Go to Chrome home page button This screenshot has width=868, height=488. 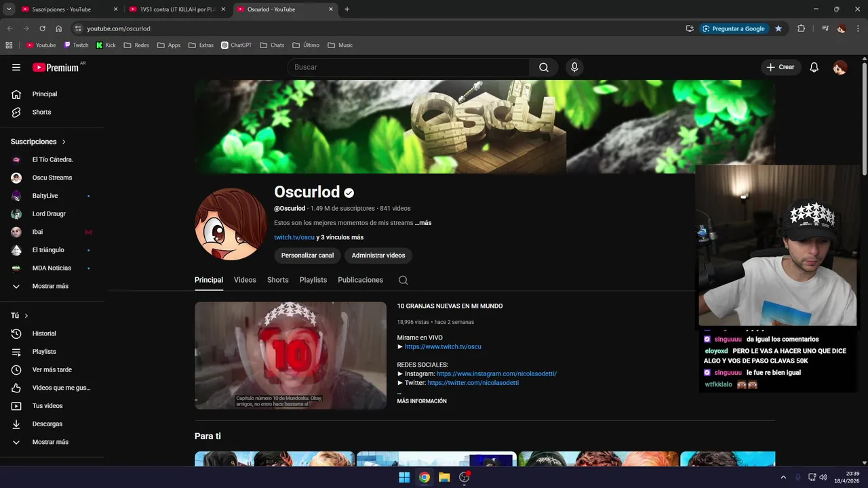point(59,28)
